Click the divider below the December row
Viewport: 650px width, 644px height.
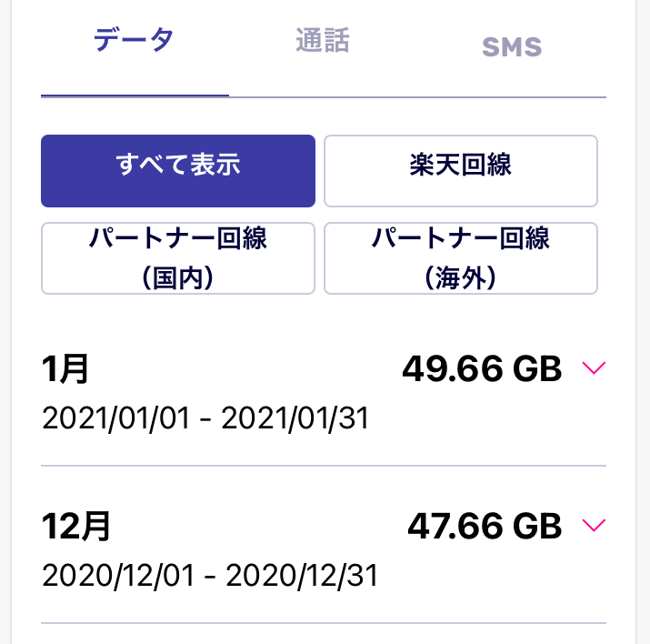coord(324,623)
